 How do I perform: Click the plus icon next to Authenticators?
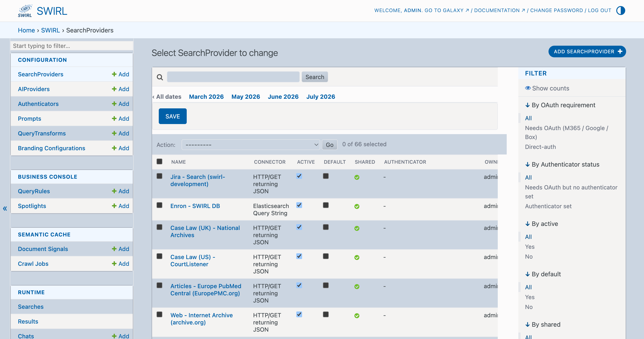pyautogui.click(x=114, y=104)
